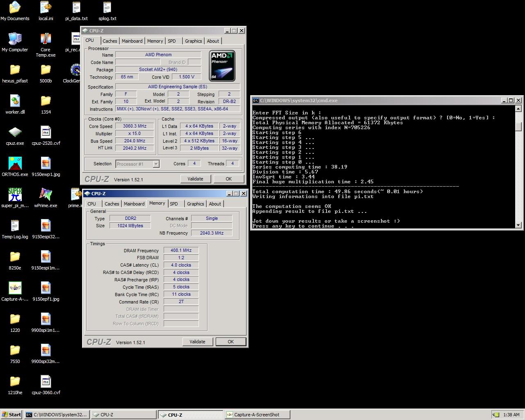Launch ORTHOS.exe stress tester
The width and height of the screenshot is (525, 420).
(15, 167)
